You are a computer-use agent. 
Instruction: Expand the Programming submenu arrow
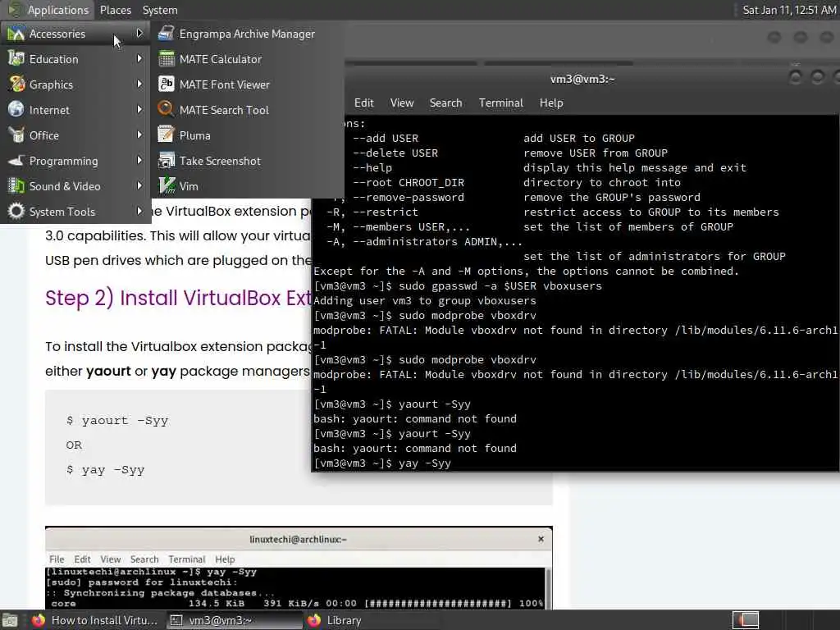point(139,160)
